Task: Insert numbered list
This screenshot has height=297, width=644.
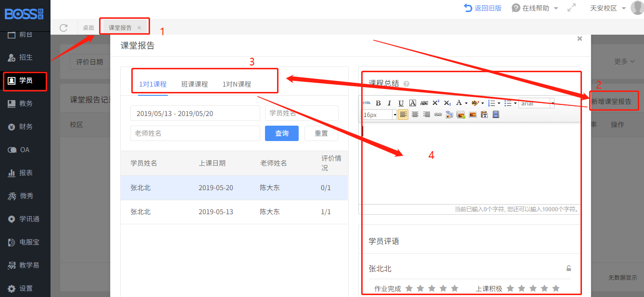Action: [x=492, y=103]
